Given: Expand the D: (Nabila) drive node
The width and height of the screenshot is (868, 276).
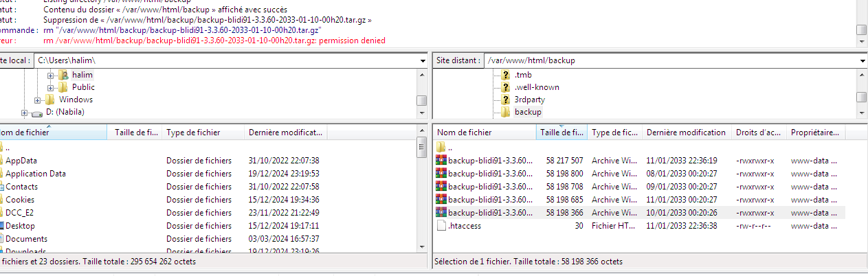Looking at the screenshot, I should point(25,112).
